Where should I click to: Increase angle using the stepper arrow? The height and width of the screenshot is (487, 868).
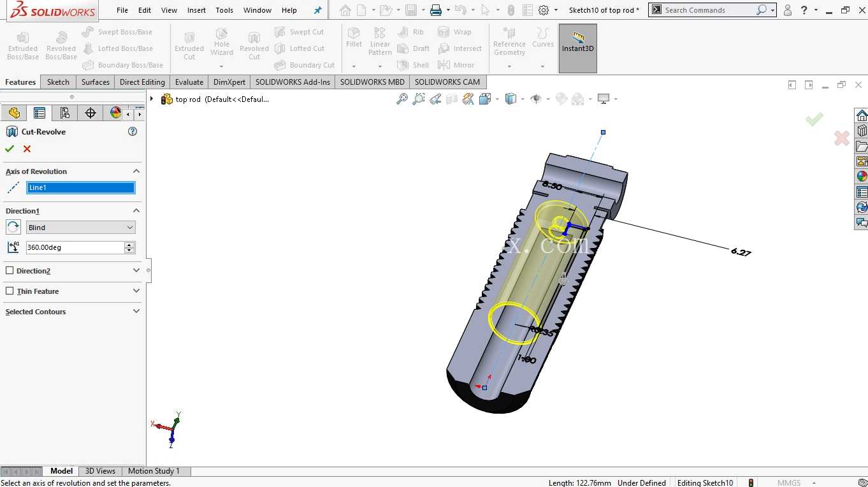(130, 245)
